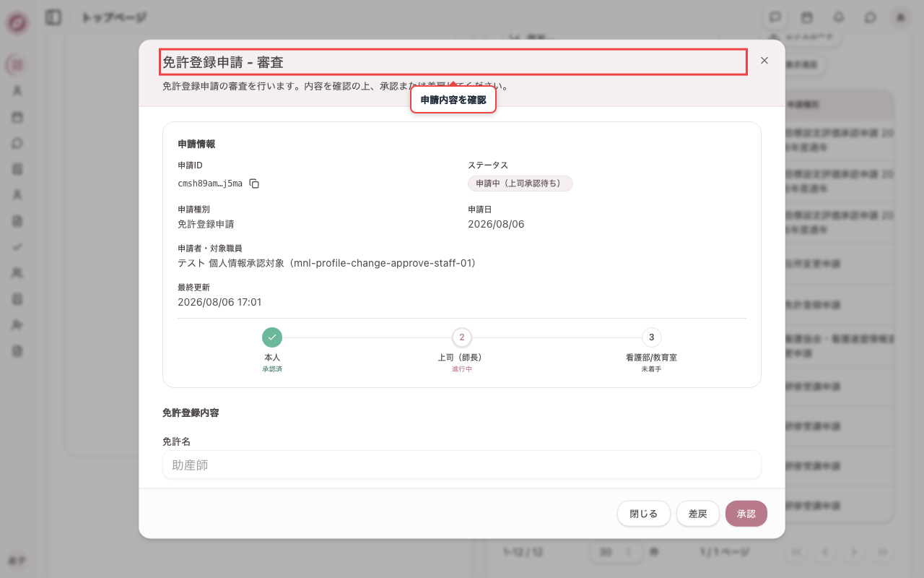Open the user avatar menu in the header
This screenshot has height=578, width=924.
click(x=901, y=17)
